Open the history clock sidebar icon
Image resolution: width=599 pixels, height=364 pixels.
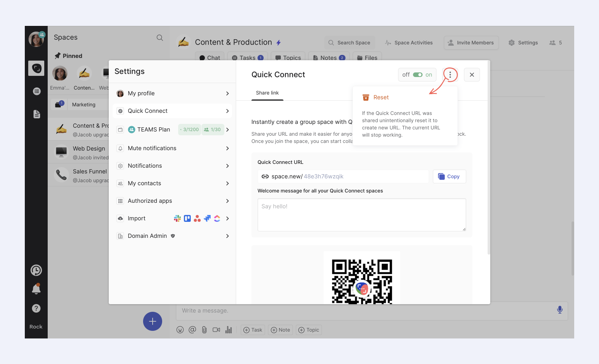pos(36,270)
